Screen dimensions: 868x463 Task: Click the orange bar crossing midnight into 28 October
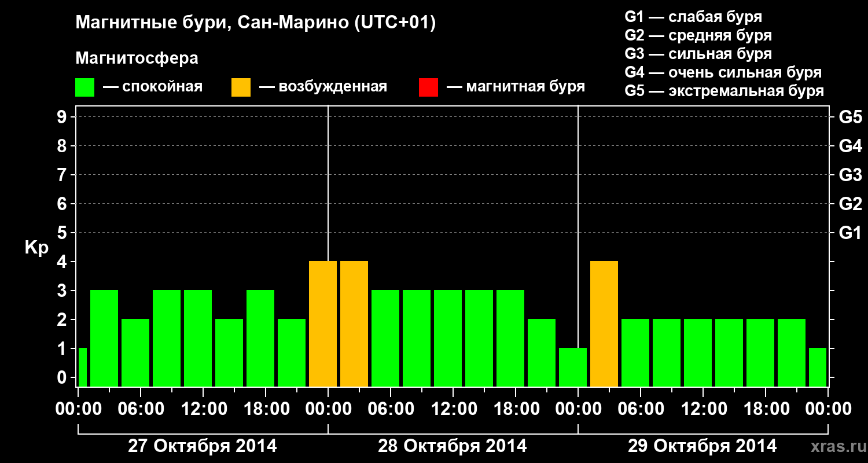[x=323, y=324]
